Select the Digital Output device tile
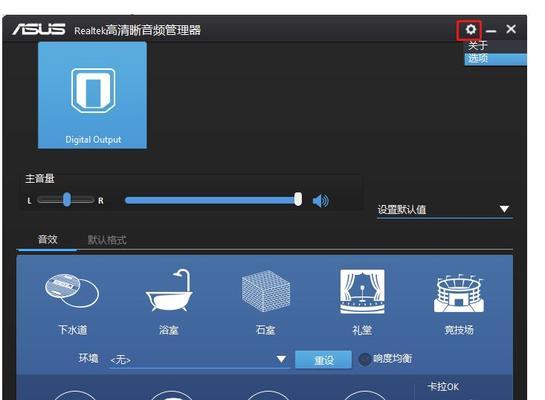Viewport: 545px width, 400px height. point(92,95)
